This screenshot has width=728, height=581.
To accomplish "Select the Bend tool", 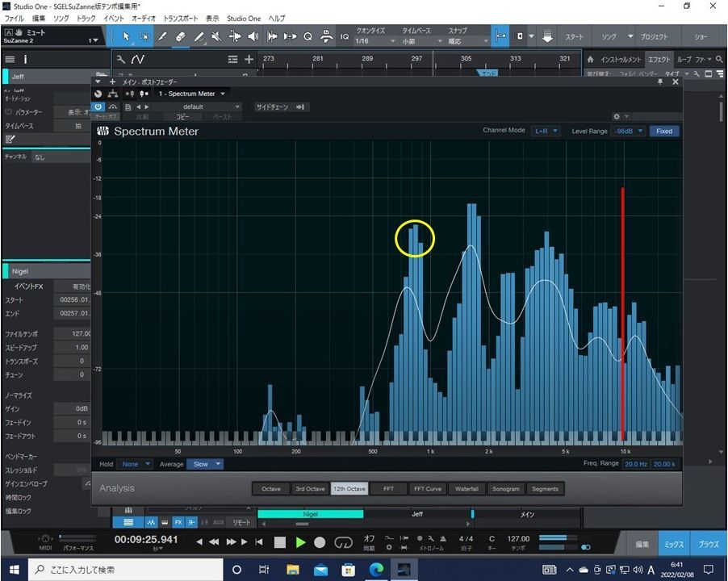I will [x=235, y=36].
